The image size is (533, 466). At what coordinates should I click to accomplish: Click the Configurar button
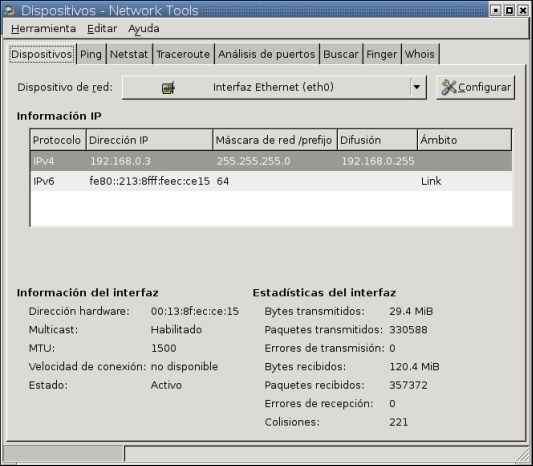[x=476, y=87]
